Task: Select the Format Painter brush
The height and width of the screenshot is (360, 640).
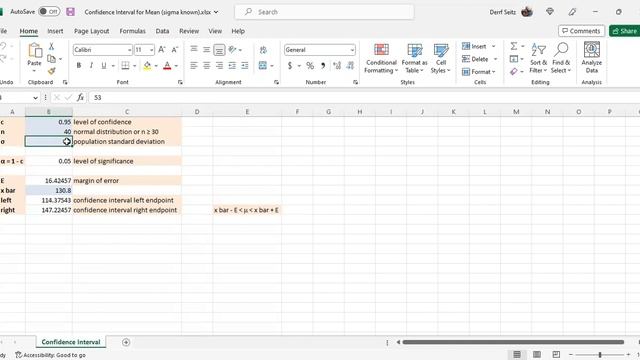Action: pyautogui.click(x=51, y=71)
